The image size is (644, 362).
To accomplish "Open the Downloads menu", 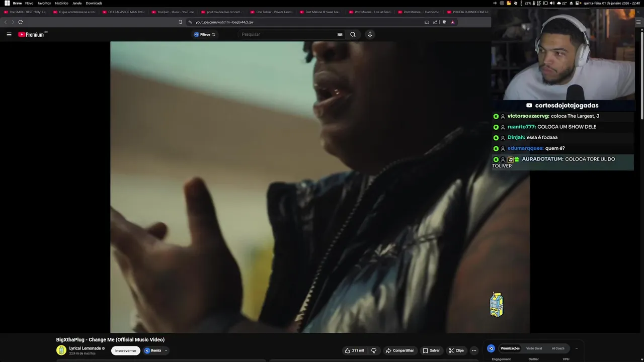I will coord(94,3).
